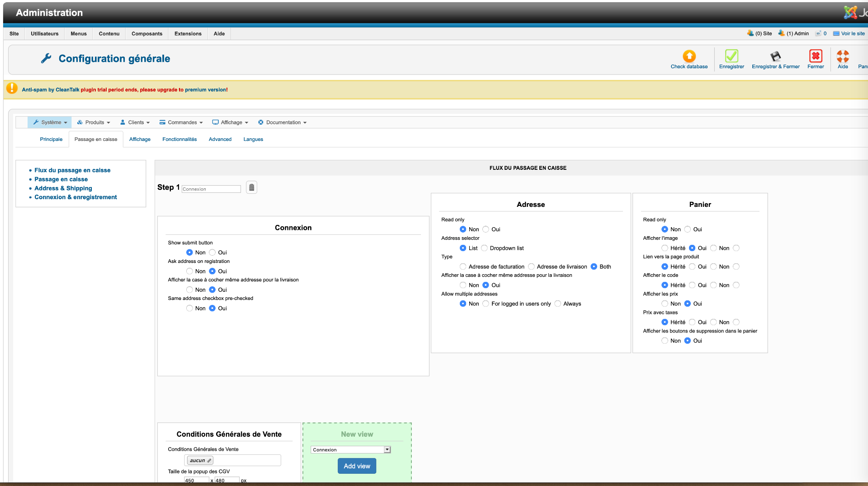Delete Step 1 with the trash icon
Image resolution: width=868 pixels, height=486 pixels.
(x=252, y=187)
